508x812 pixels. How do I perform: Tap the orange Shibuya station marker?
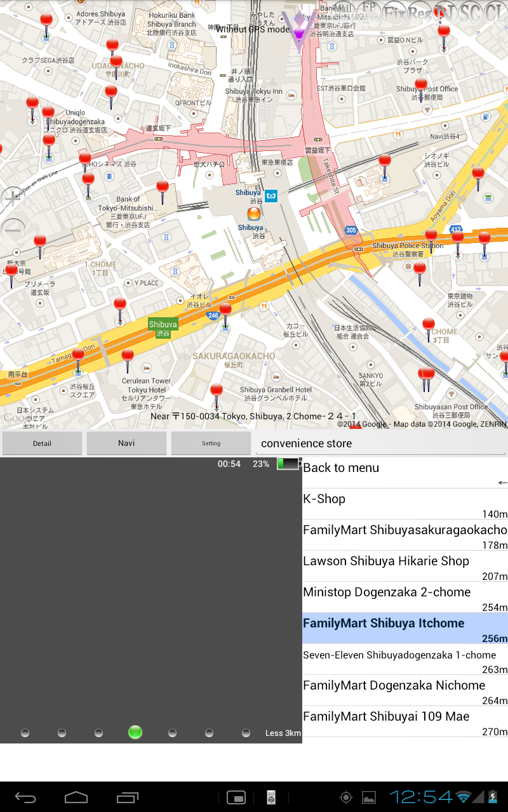tap(254, 214)
